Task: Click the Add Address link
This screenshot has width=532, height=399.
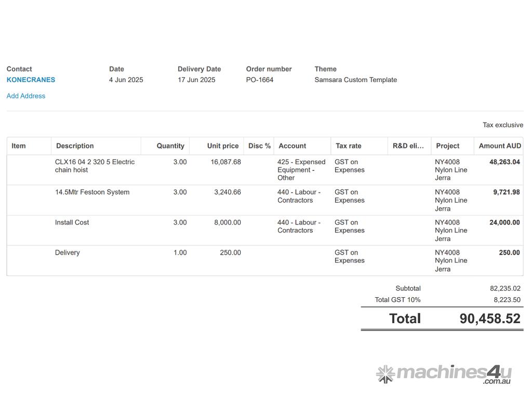Action: [26, 96]
